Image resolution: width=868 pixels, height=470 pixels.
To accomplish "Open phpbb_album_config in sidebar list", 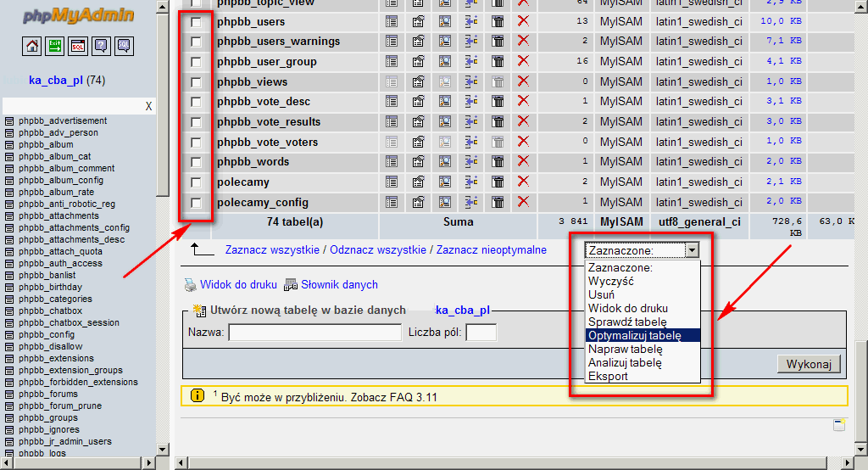I will [x=61, y=180].
